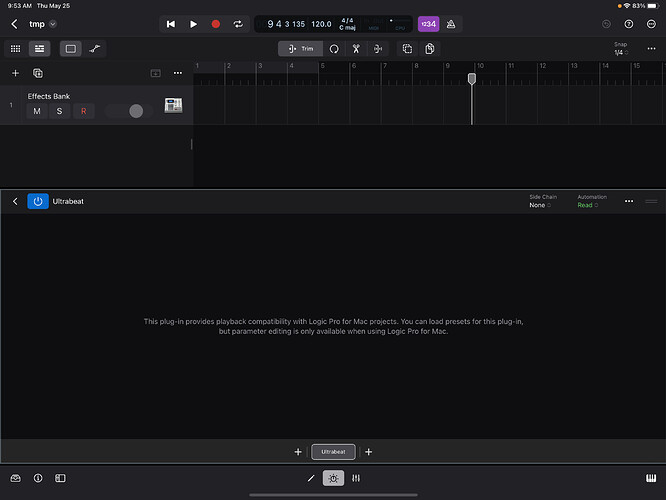Duplicate the track with duplicate icon

click(38, 73)
